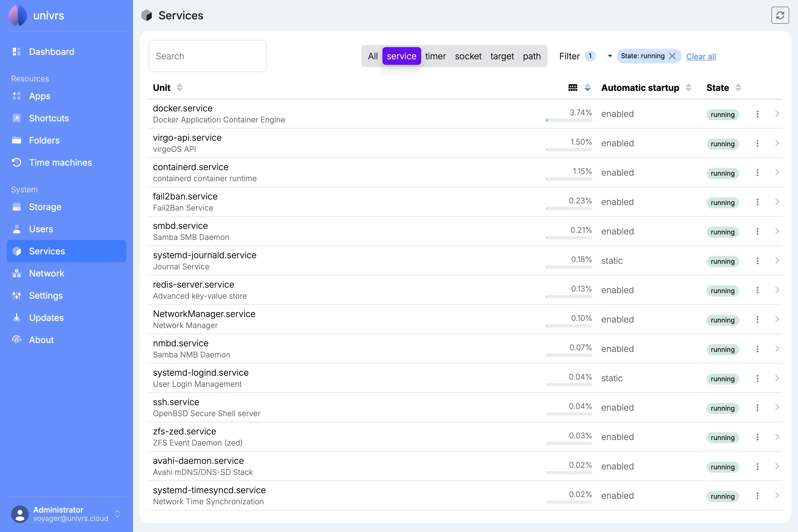The height and width of the screenshot is (532, 798).
Task: Click running badge for smbd.service
Action: 723,232
